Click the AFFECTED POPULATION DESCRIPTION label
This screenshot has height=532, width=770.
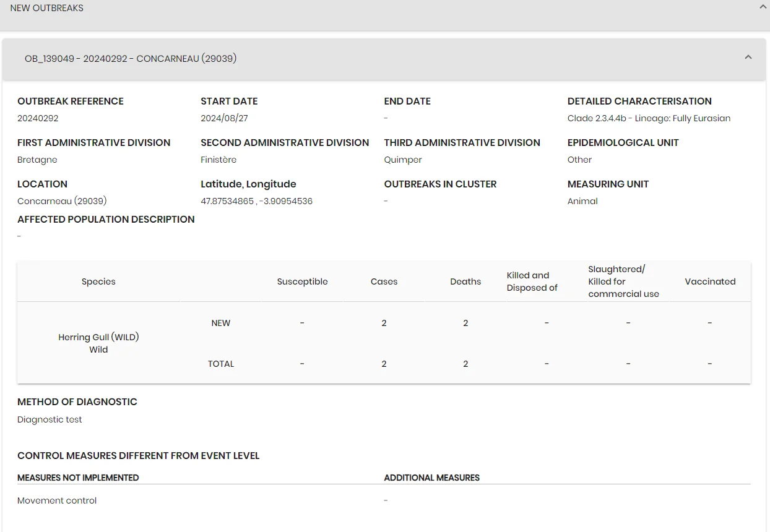pos(106,220)
